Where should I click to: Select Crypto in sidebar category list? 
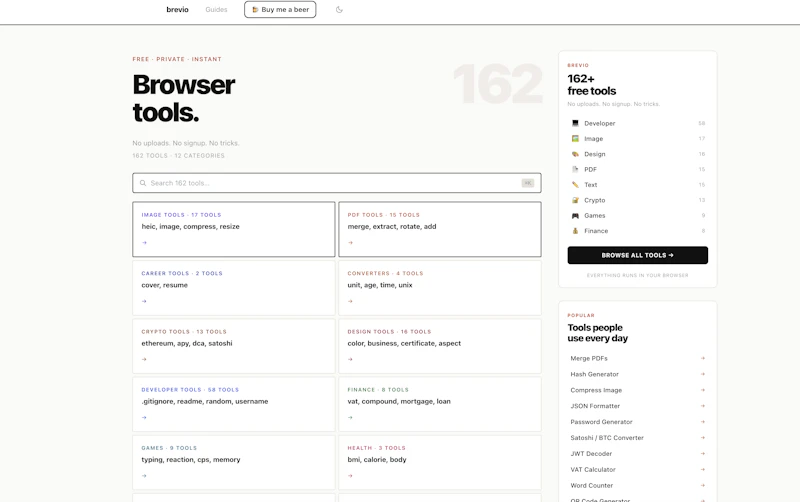[638, 200]
